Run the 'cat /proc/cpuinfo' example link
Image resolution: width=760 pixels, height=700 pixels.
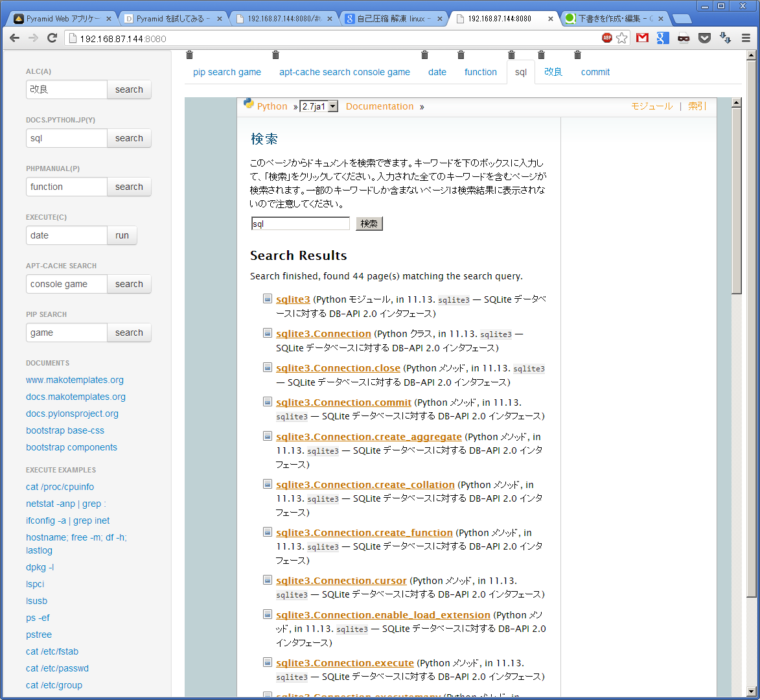(60, 487)
